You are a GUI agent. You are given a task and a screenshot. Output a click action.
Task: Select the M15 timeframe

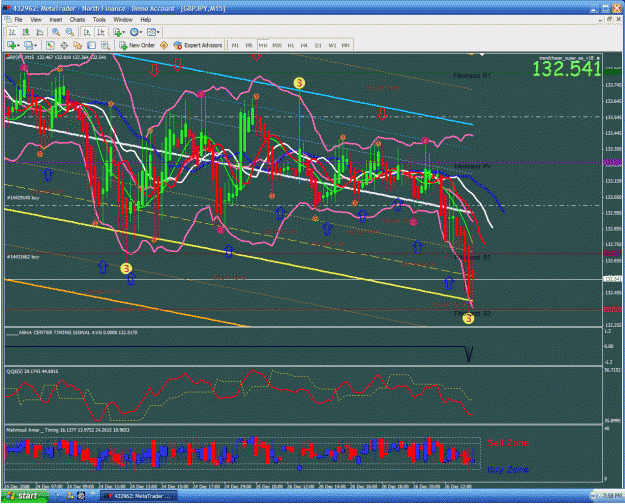coord(263,45)
